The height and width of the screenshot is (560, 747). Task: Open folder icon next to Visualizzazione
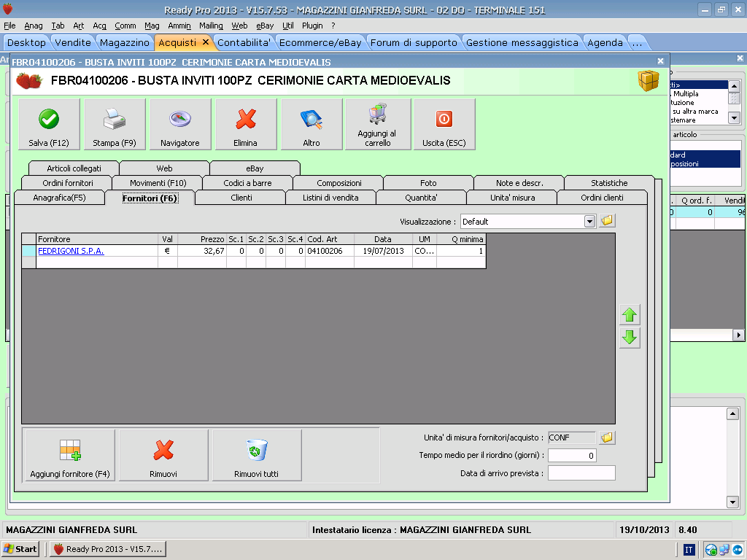(x=607, y=221)
